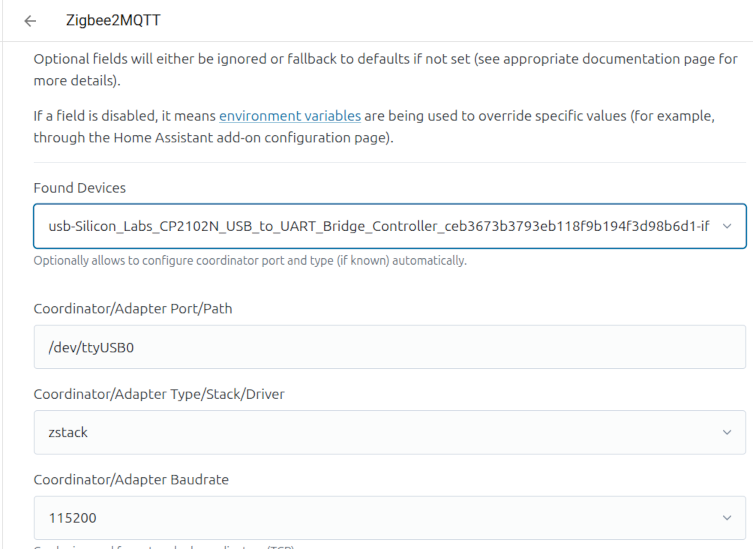Image resolution: width=753 pixels, height=549 pixels.
Task: Click the Coordinator/Adapter Baudrate label
Action: click(x=131, y=479)
